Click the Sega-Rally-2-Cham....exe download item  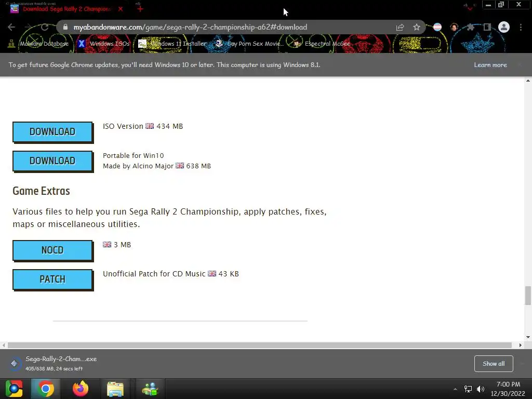54,363
